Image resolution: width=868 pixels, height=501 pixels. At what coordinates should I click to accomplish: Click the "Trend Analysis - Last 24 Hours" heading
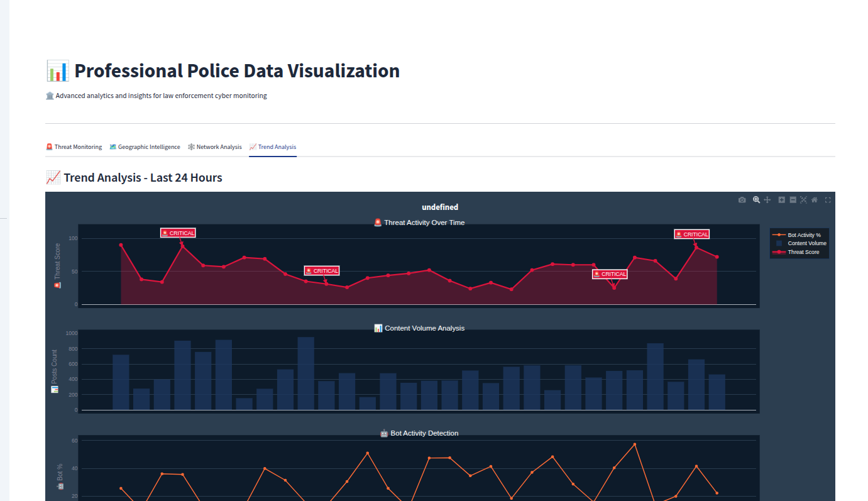[x=134, y=178]
